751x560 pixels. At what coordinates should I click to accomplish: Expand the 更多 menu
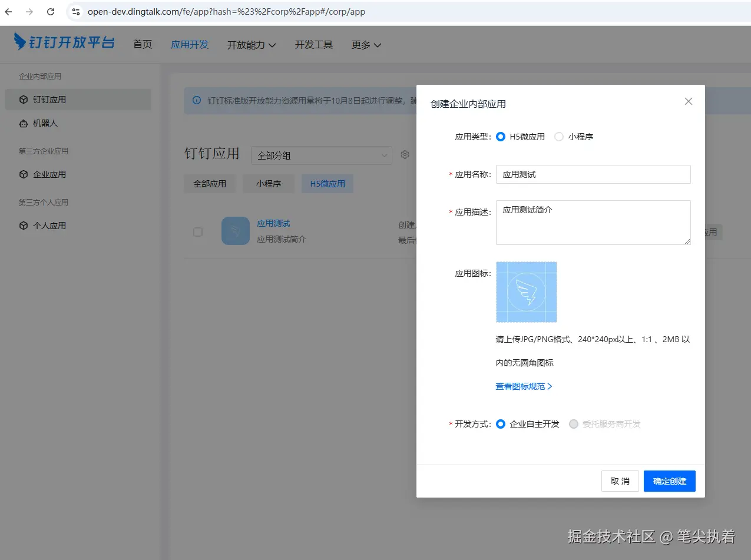pyautogui.click(x=366, y=45)
